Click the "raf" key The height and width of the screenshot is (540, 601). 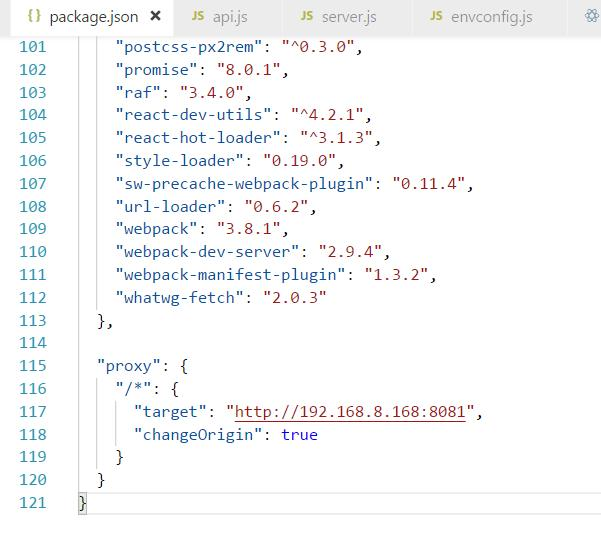coord(138,93)
